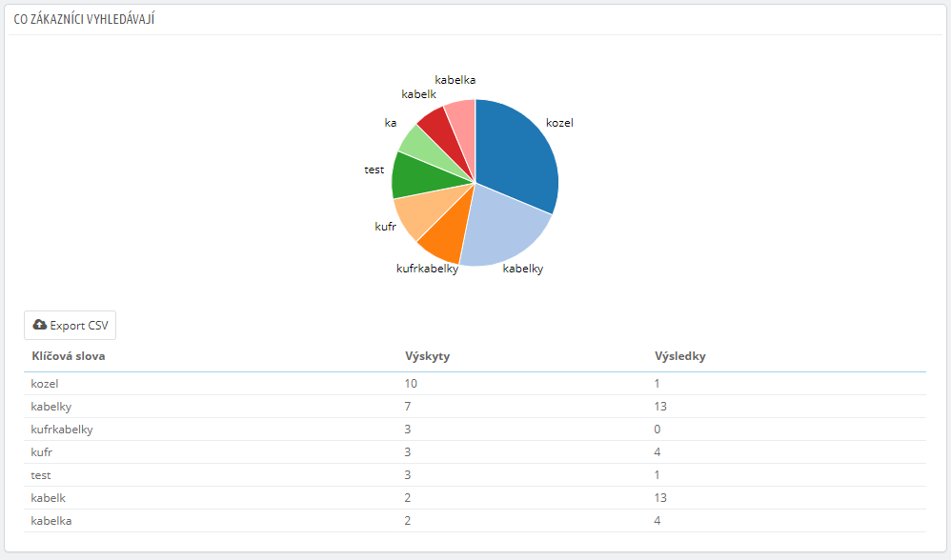Click the "kabelk" label above the pie chart

418,94
